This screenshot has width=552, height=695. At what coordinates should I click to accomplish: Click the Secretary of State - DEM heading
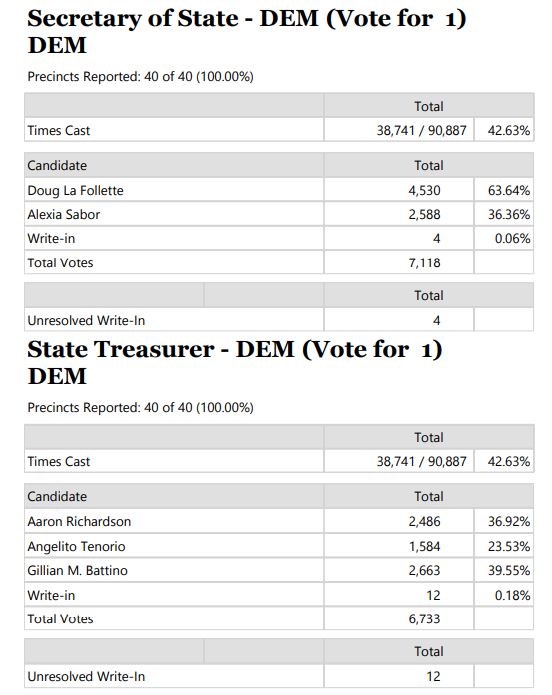247,32
